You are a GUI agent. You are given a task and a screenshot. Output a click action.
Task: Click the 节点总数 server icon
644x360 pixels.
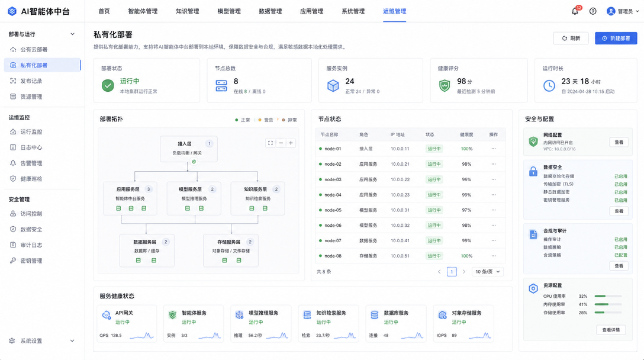[221, 85]
